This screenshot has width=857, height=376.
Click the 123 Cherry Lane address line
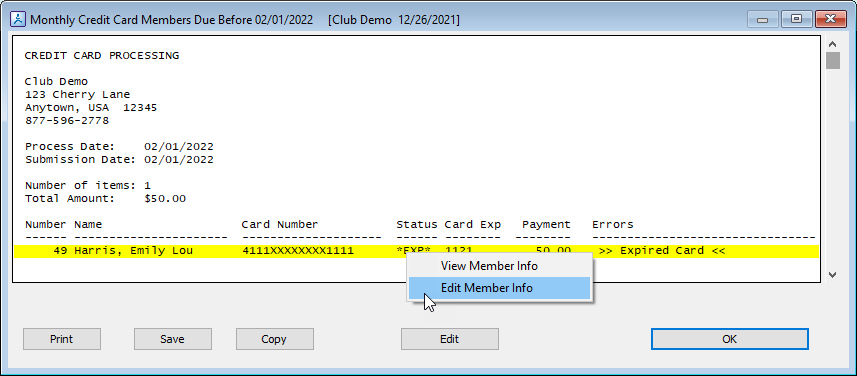[77, 95]
